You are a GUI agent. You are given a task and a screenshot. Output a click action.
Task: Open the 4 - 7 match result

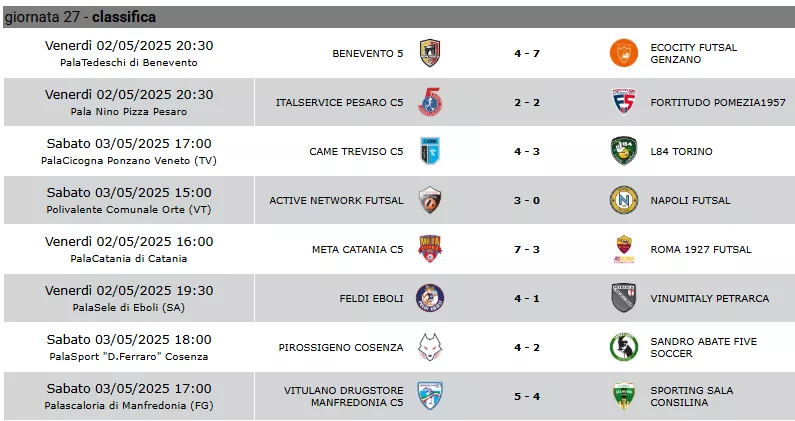tap(527, 53)
